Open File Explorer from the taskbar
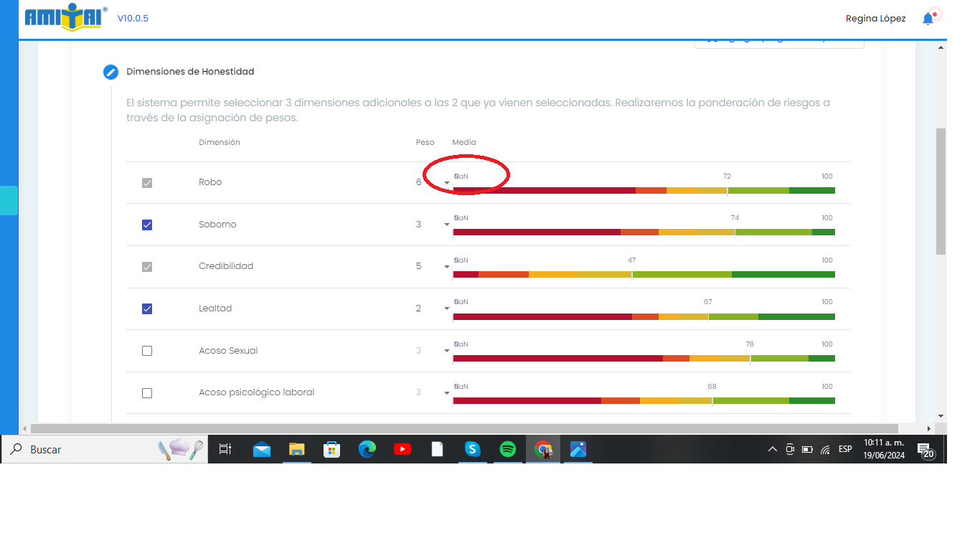Viewport: 980px width, 551px height. click(x=297, y=449)
